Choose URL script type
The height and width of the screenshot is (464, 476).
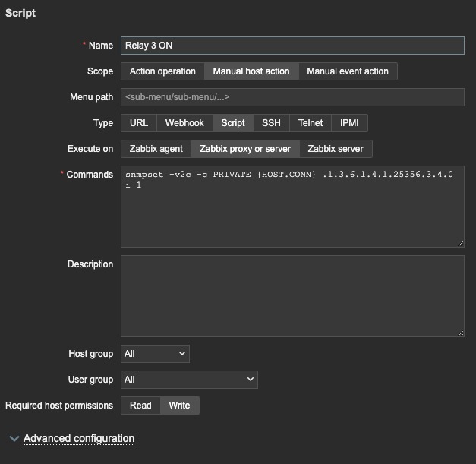(x=139, y=123)
